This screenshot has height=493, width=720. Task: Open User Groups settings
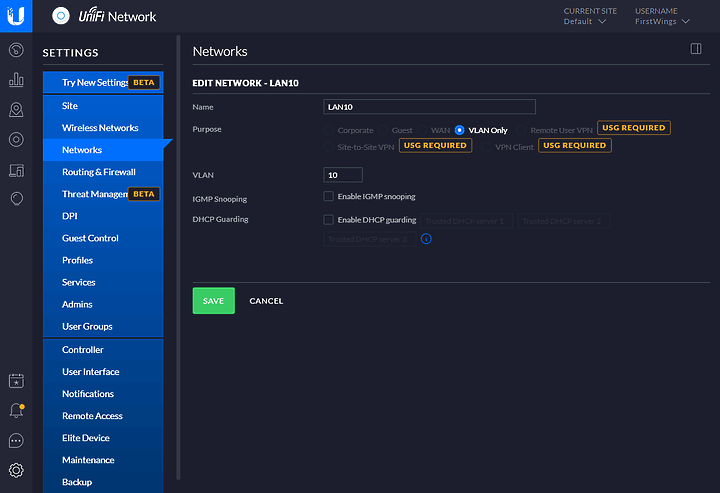point(103,326)
